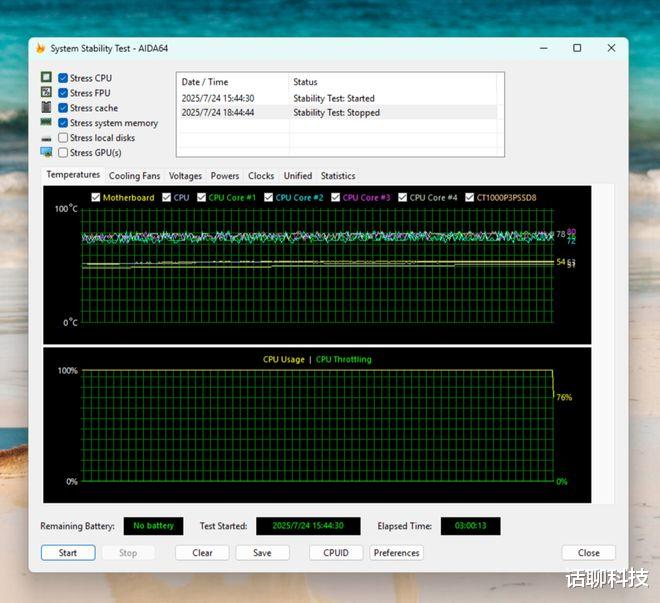
Task: Click the disk drive icon beside Stress local disks
Action: [46, 138]
